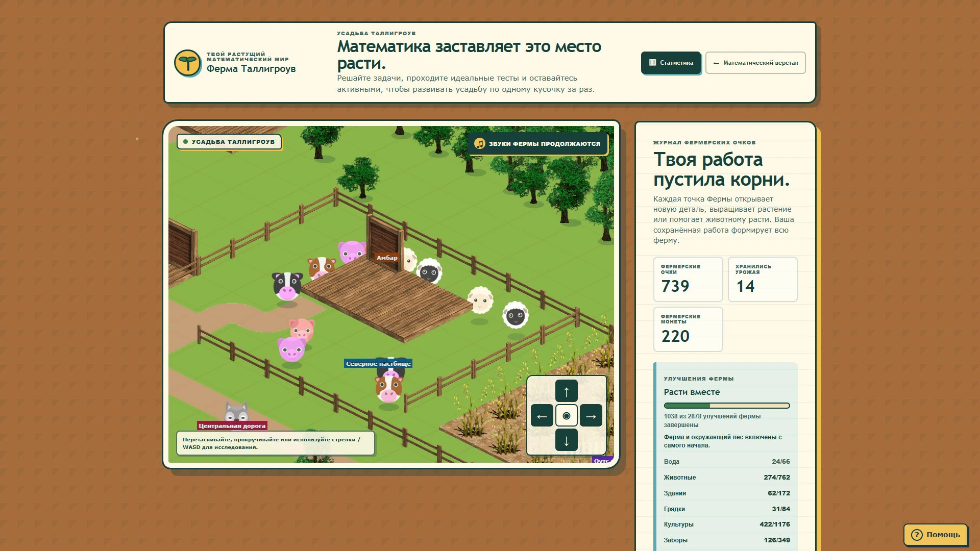Viewport: 980px width, 551px height.
Task: Select the Центральная дорога label
Action: 232,426
